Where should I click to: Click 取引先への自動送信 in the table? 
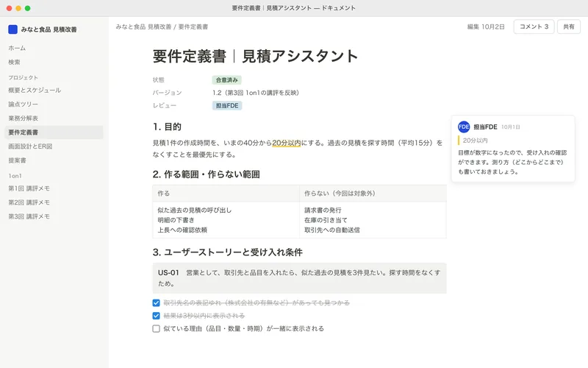coord(332,230)
